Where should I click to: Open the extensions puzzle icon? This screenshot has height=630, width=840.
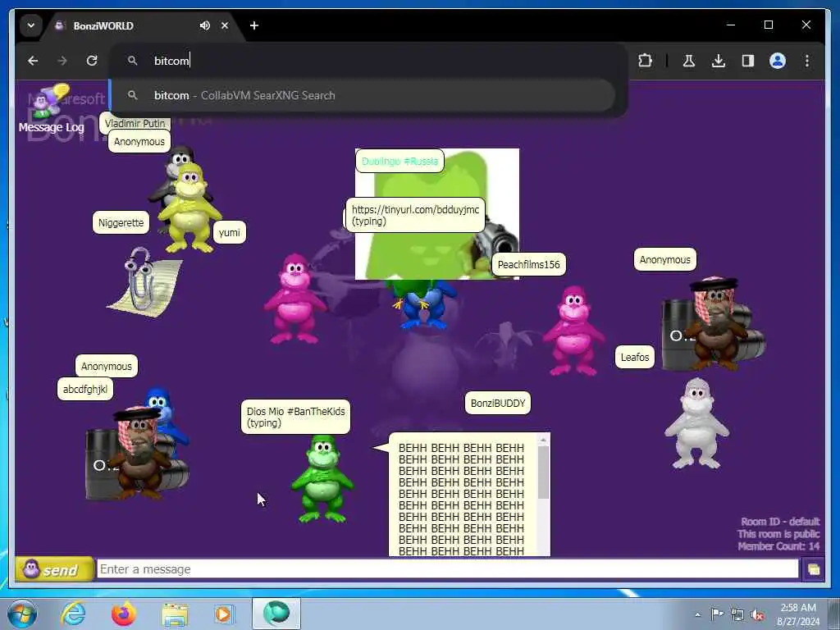[645, 61]
